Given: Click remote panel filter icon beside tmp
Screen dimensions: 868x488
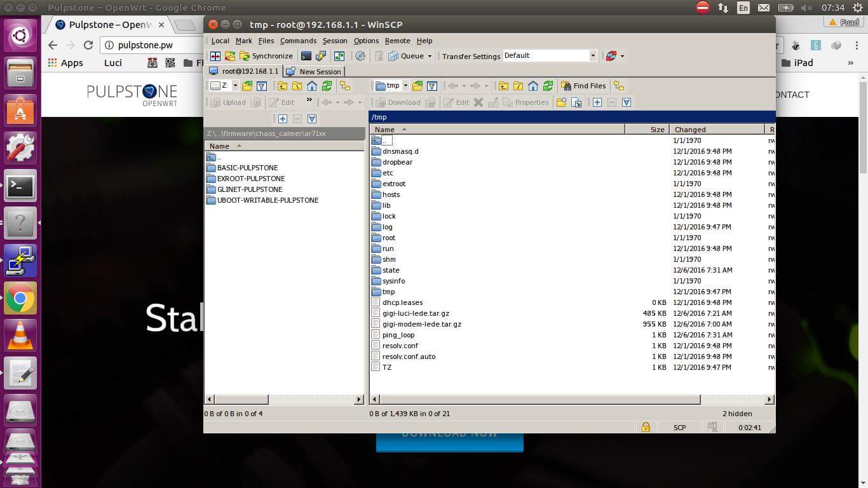Looking at the screenshot, I should coord(431,86).
